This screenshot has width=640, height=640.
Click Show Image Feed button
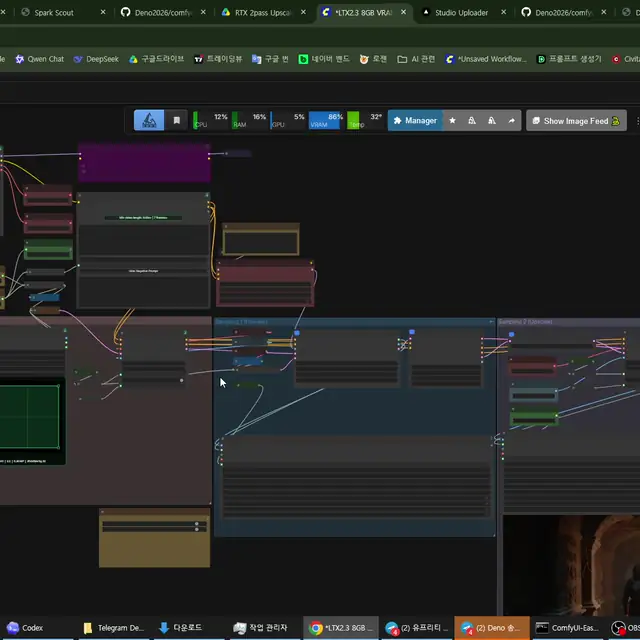click(576, 121)
